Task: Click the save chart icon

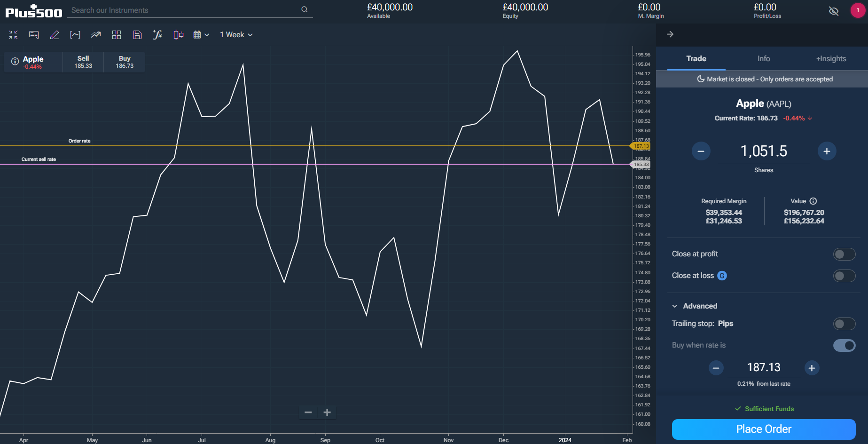Action: (137, 35)
